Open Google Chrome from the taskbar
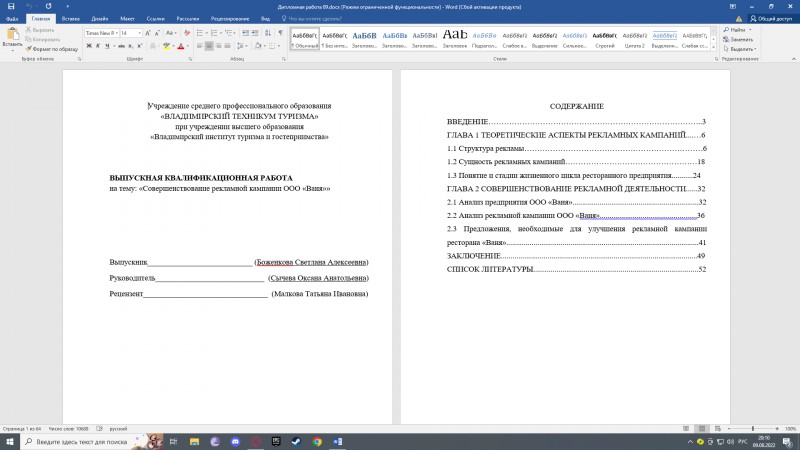Image resolution: width=800 pixels, height=450 pixels. click(317, 441)
